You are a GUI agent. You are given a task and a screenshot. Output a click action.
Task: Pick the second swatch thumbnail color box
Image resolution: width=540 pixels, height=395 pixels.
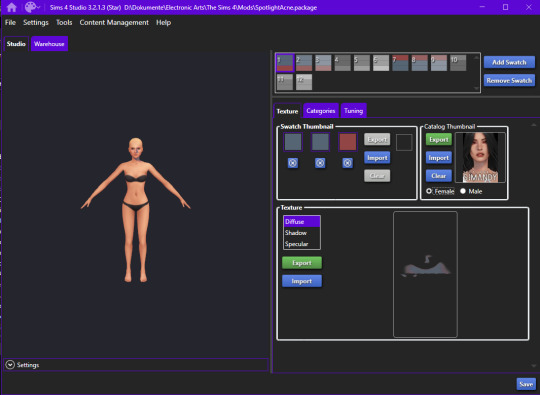tap(320, 142)
